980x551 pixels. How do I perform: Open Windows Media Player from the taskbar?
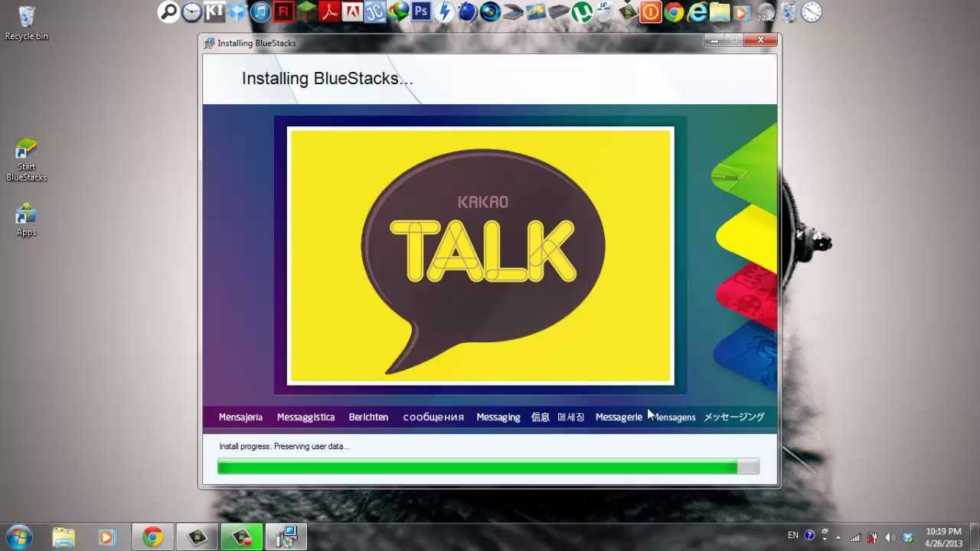pos(106,537)
